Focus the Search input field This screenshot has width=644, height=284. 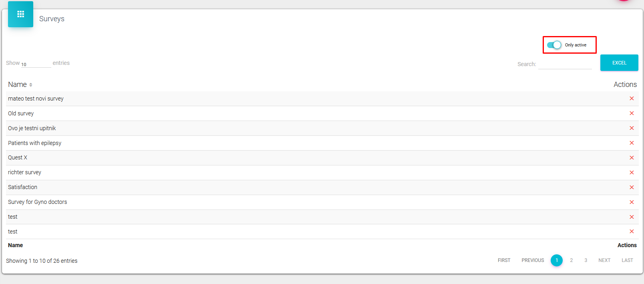(x=565, y=64)
